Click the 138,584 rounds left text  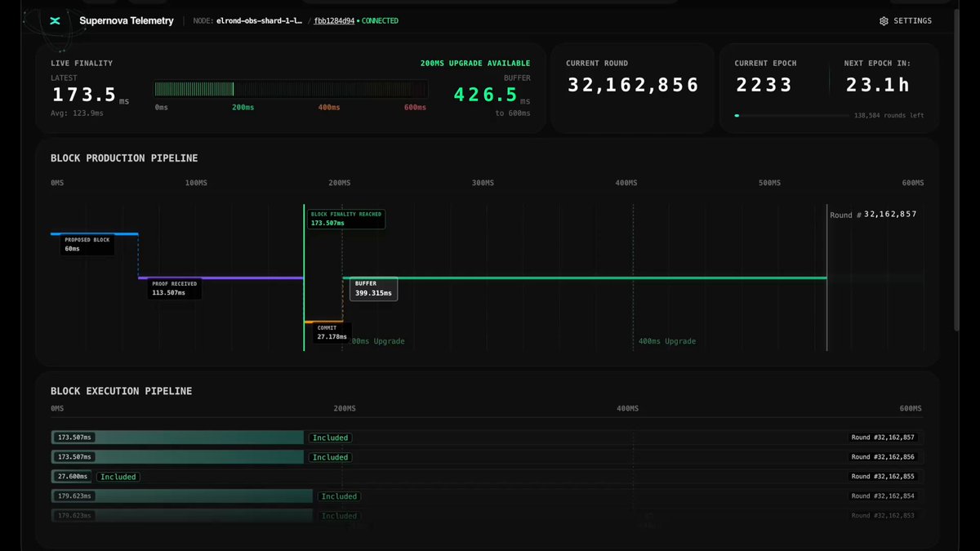coord(889,116)
